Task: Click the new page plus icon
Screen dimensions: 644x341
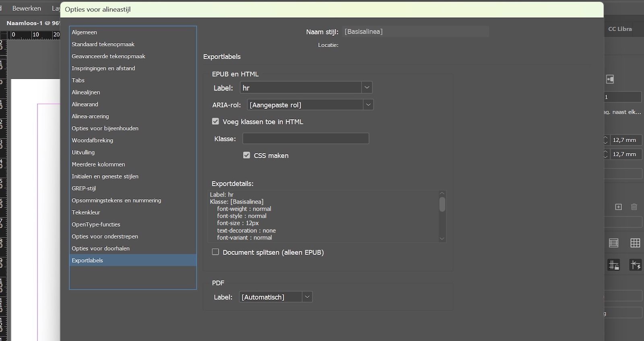Action: (x=619, y=207)
